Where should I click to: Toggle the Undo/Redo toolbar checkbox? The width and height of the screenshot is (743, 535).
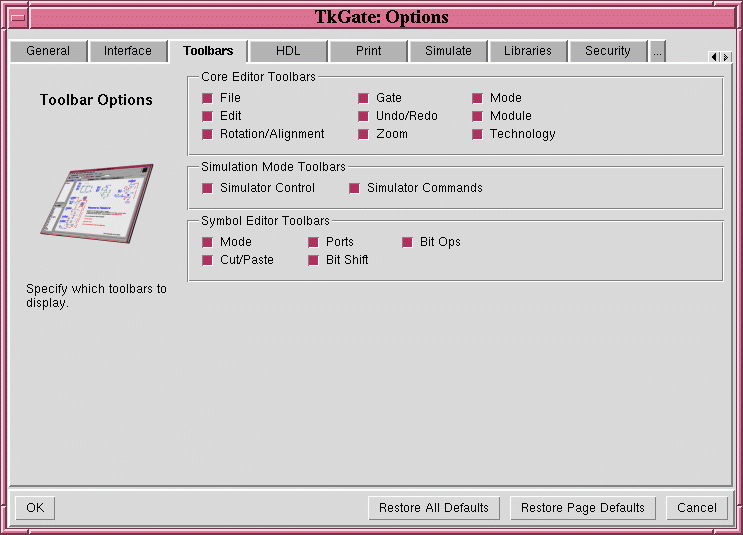pyautogui.click(x=364, y=116)
